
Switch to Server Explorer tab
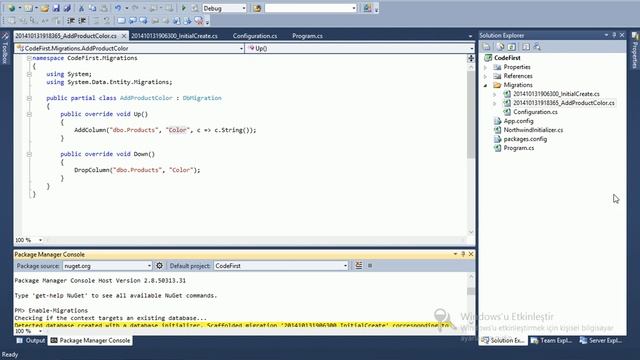[601, 340]
